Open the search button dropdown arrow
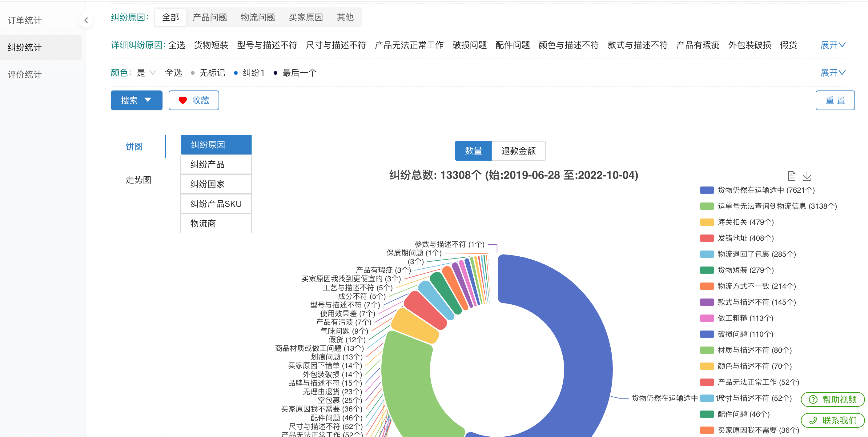 coord(147,100)
